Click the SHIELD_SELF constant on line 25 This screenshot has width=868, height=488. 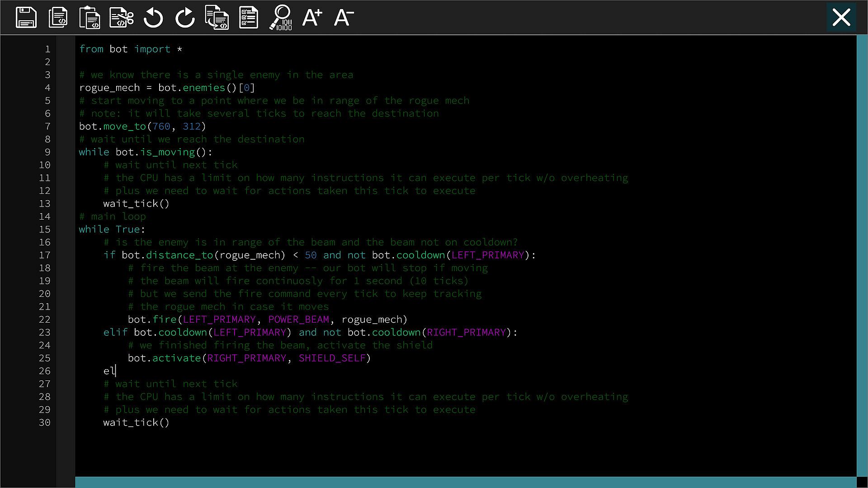332,358
